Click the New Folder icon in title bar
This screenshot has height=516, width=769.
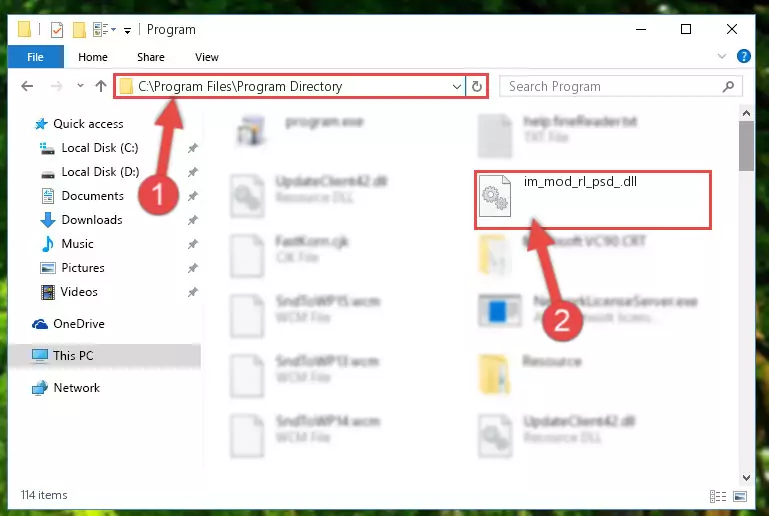tap(79, 30)
